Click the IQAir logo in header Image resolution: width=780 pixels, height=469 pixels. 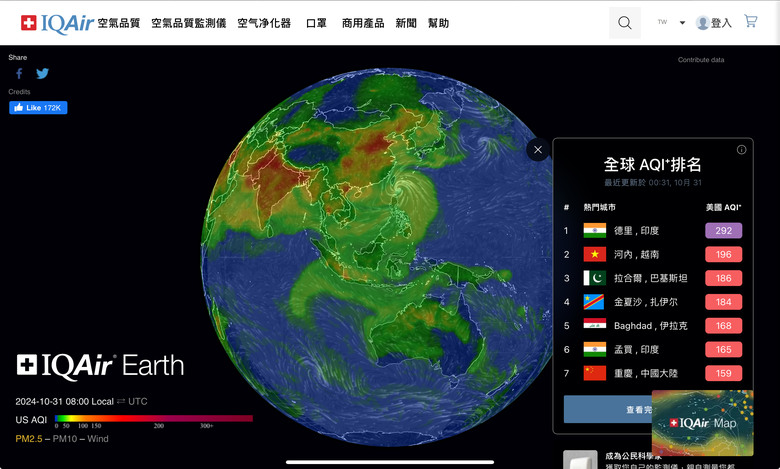57,23
